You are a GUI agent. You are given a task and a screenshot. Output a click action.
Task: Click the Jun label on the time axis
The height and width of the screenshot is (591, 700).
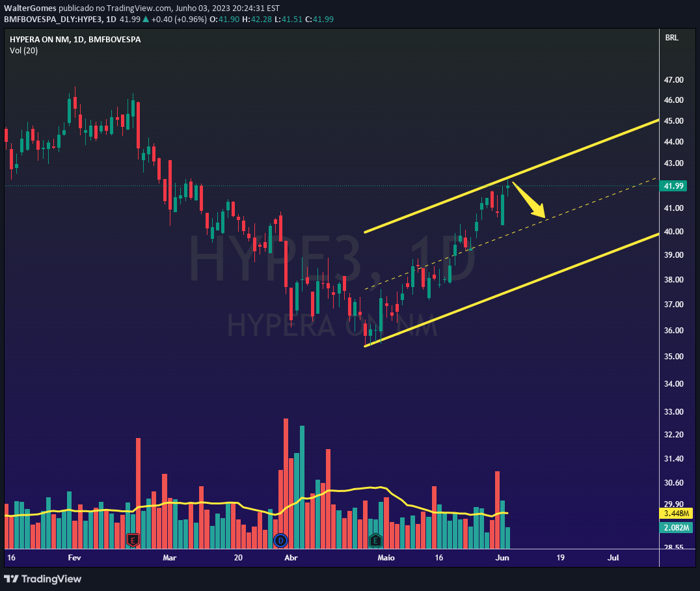pyautogui.click(x=502, y=558)
